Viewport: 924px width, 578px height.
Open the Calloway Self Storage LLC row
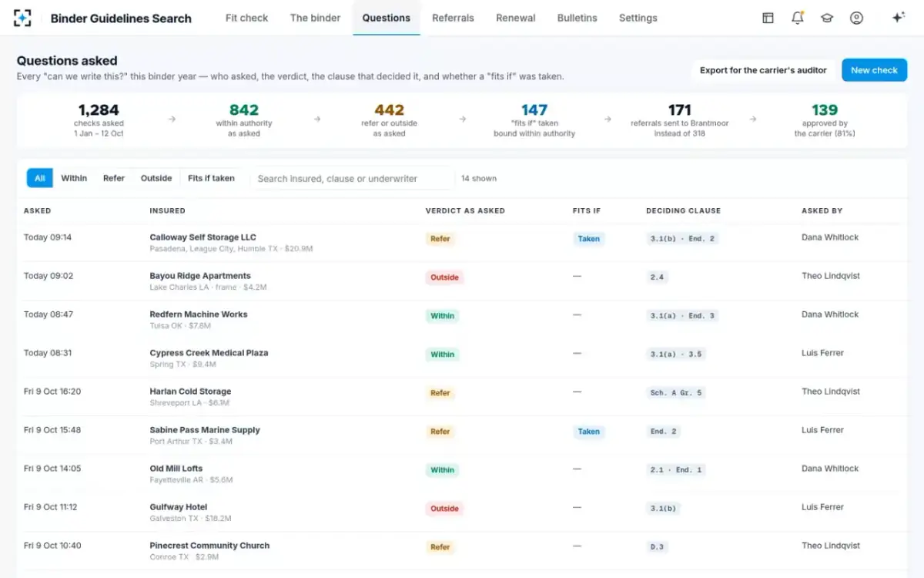point(462,243)
